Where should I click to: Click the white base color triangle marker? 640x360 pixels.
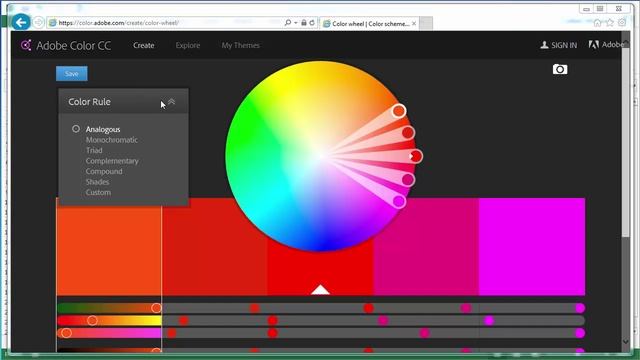(320, 289)
